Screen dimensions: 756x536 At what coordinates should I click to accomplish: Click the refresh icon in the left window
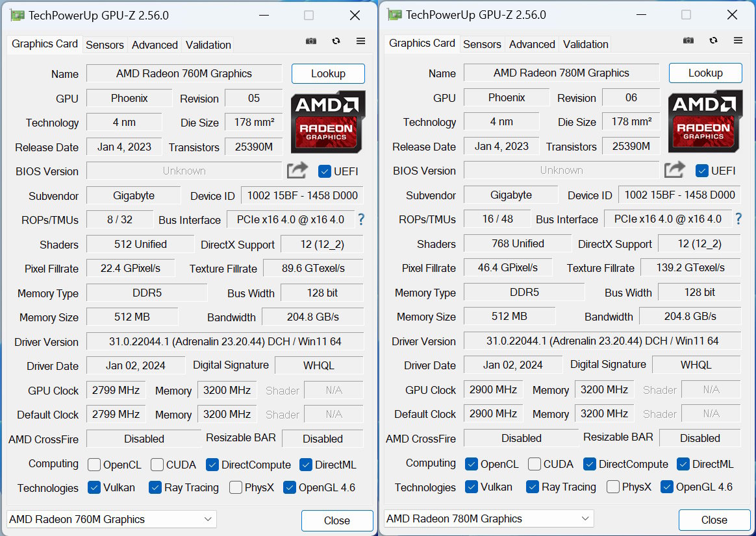click(336, 41)
